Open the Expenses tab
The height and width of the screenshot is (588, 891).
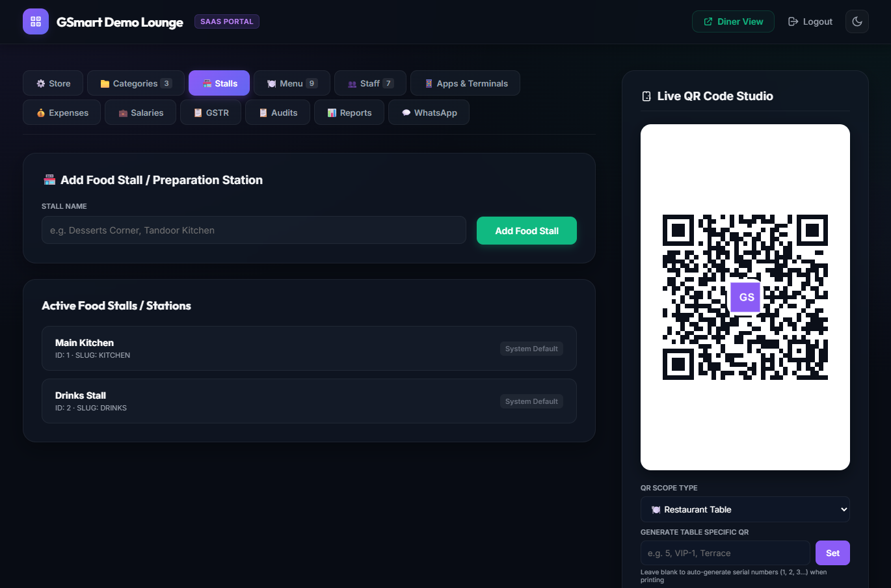click(x=62, y=113)
